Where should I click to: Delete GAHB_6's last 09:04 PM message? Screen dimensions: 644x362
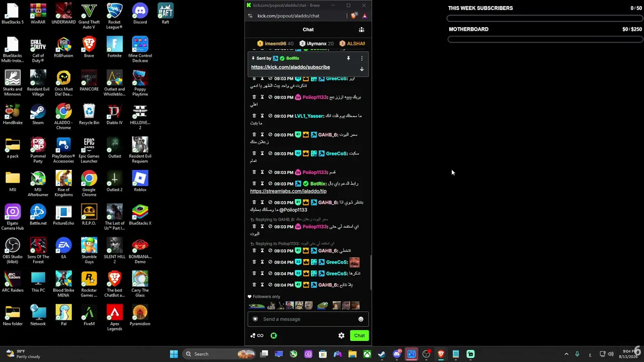(x=254, y=285)
